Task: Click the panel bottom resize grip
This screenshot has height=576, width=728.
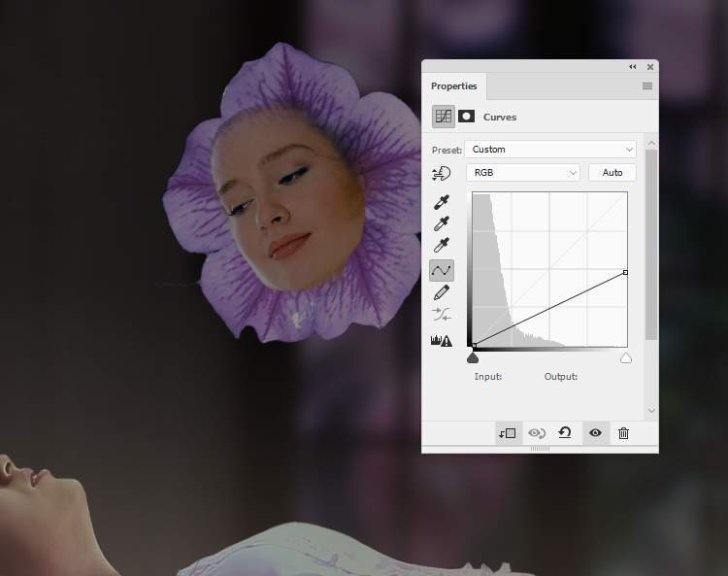Action: tap(540, 449)
